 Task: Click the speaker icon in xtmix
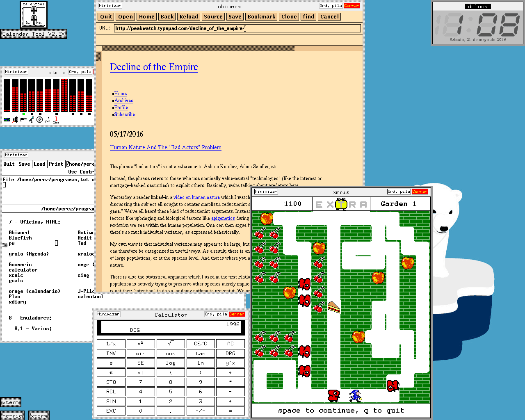click(x=15, y=120)
